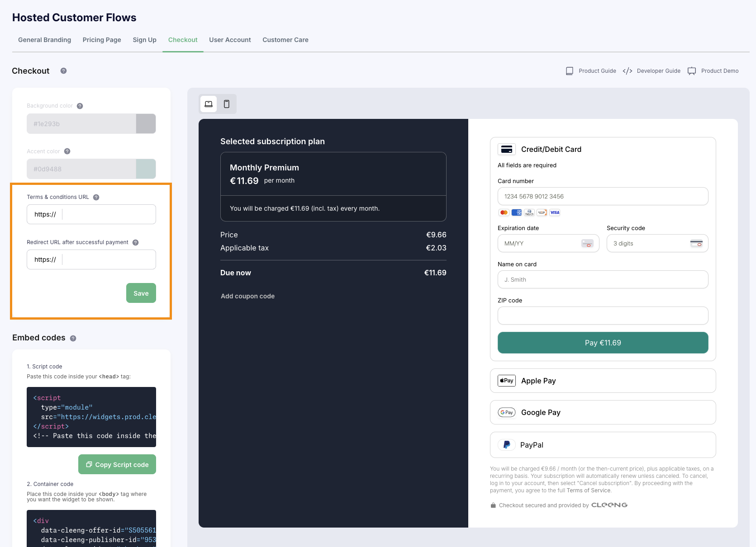Click the credit card icon beside Credit/Debit Card

point(507,149)
